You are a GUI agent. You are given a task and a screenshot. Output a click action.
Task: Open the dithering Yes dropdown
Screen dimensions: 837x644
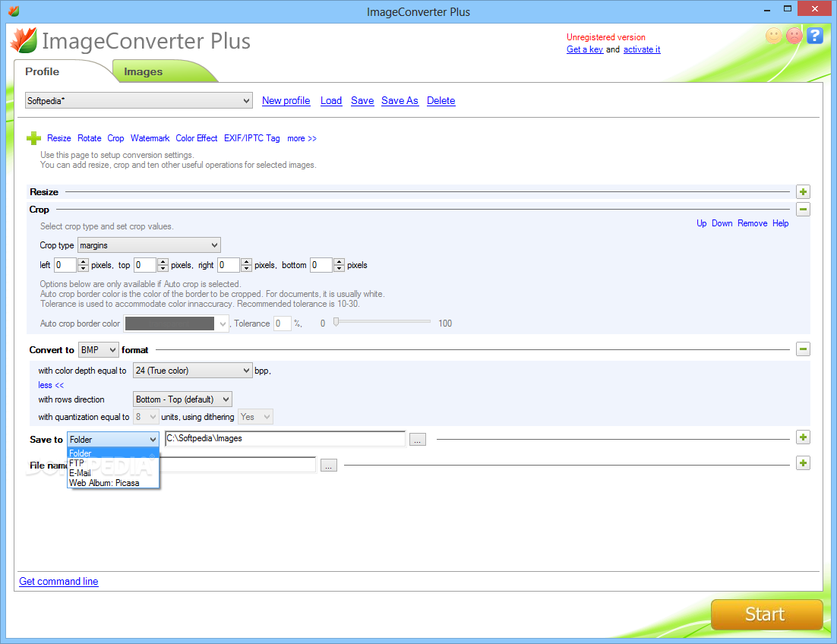pos(255,417)
